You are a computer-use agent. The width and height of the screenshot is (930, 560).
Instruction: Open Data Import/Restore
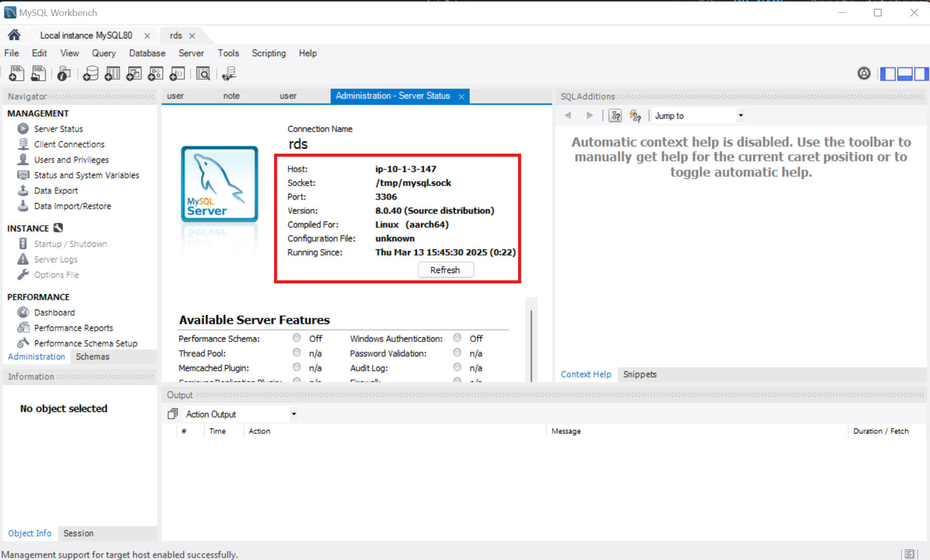click(x=72, y=206)
